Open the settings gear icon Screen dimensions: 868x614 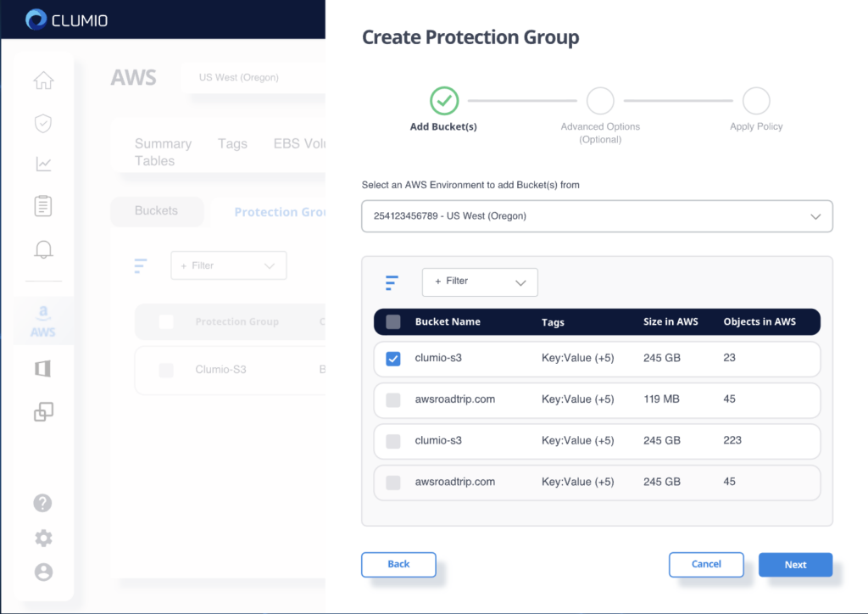point(43,538)
